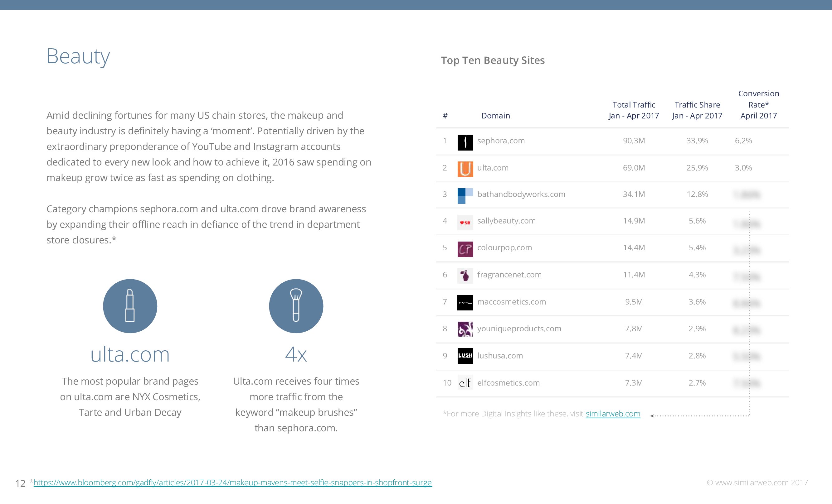This screenshot has width=832, height=504.
Task: Click the ColourPop CP logo
Action: pyautogui.click(x=465, y=249)
